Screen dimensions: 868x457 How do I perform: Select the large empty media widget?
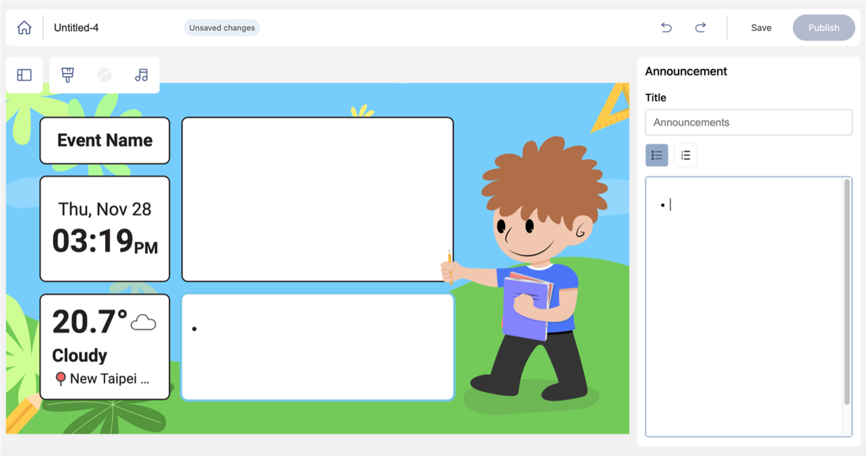point(318,199)
